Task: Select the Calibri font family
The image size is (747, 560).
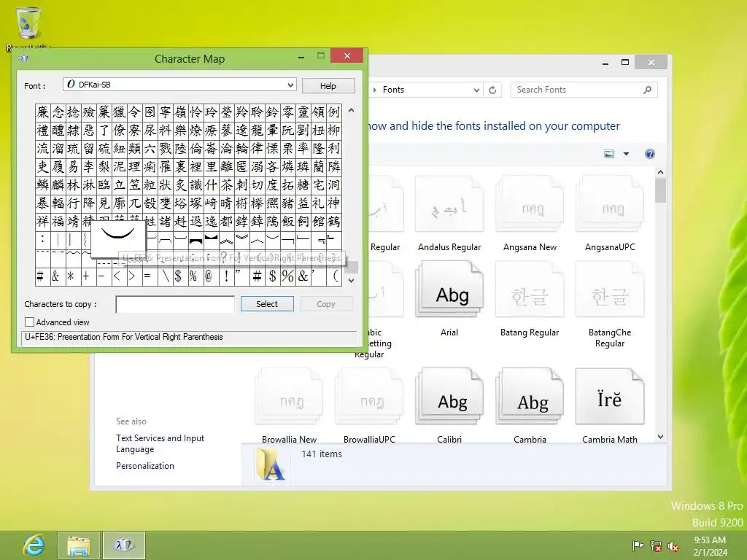Action: 449,405
